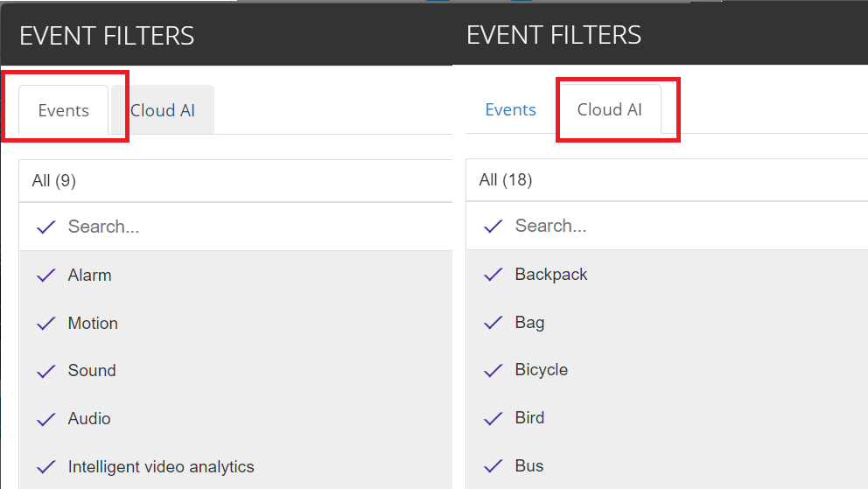Select the active Events tab above All (9)
This screenshot has width=868, height=489.
point(63,111)
